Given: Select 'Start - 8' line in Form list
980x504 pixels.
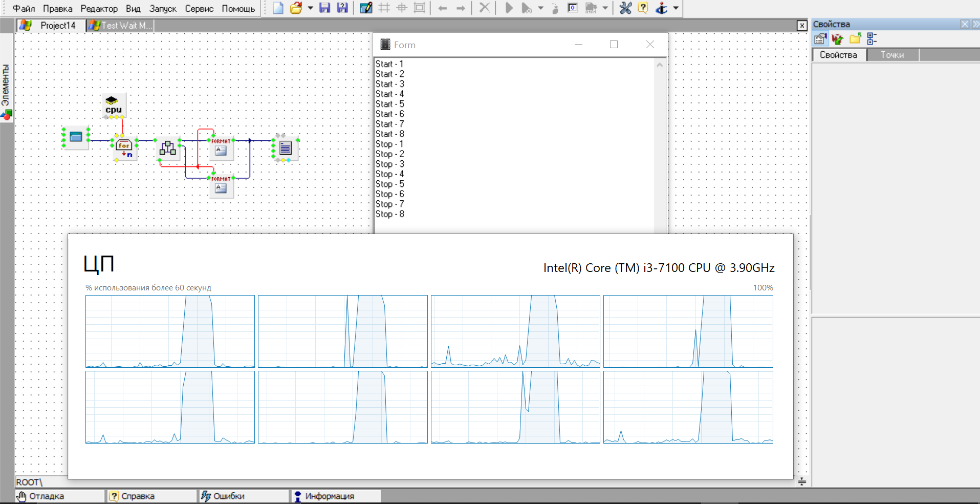Looking at the screenshot, I should pyautogui.click(x=390, y=134).
